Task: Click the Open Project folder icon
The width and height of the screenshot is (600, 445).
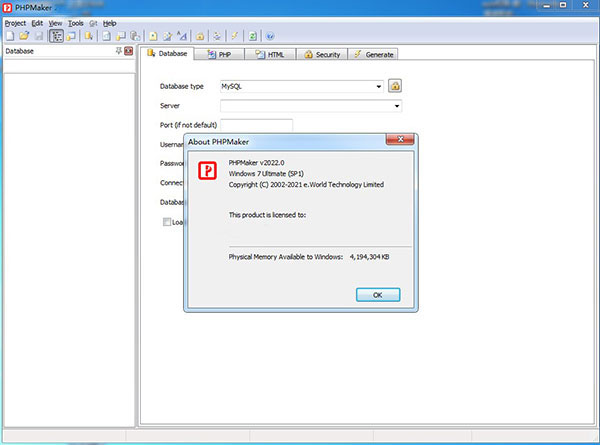Action: (x=24, y=36)
